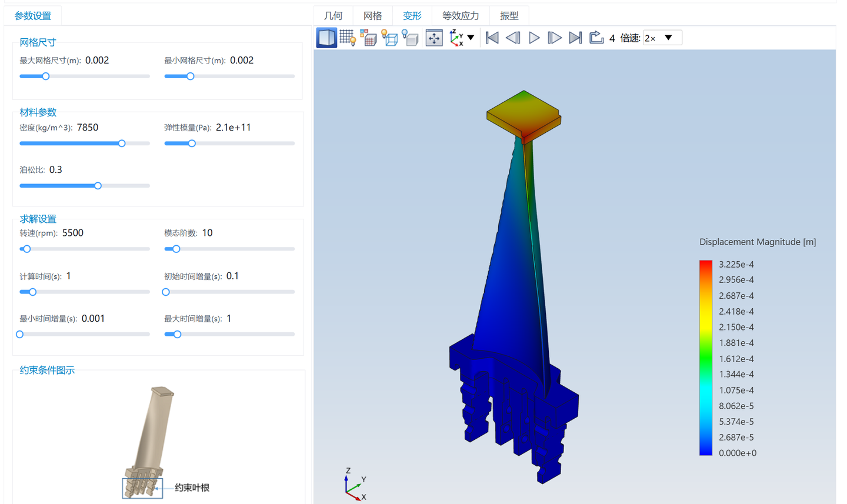The width and height of the screenshot is (847, 504).
Task: Toggle solid cube lightbulb icon
Action: (411, 38)
